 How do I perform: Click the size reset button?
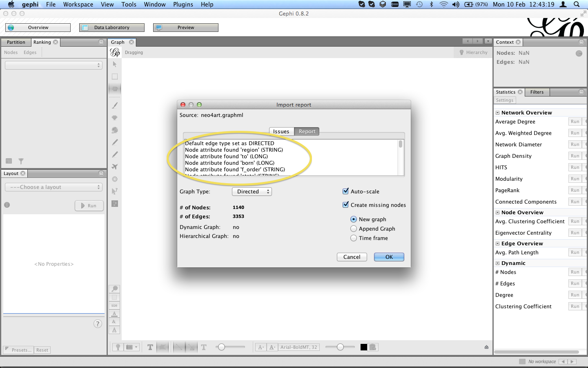[114, 305]
